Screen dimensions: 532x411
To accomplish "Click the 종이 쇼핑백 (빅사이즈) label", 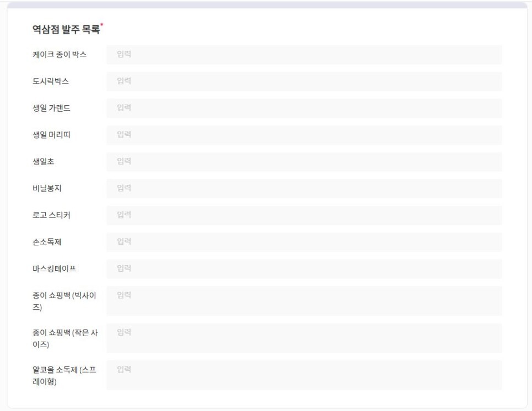I will click(64, 301).
